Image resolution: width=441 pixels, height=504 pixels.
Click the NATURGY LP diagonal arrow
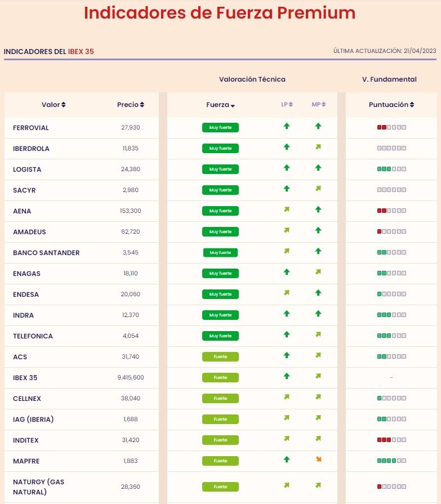point(287,485)
